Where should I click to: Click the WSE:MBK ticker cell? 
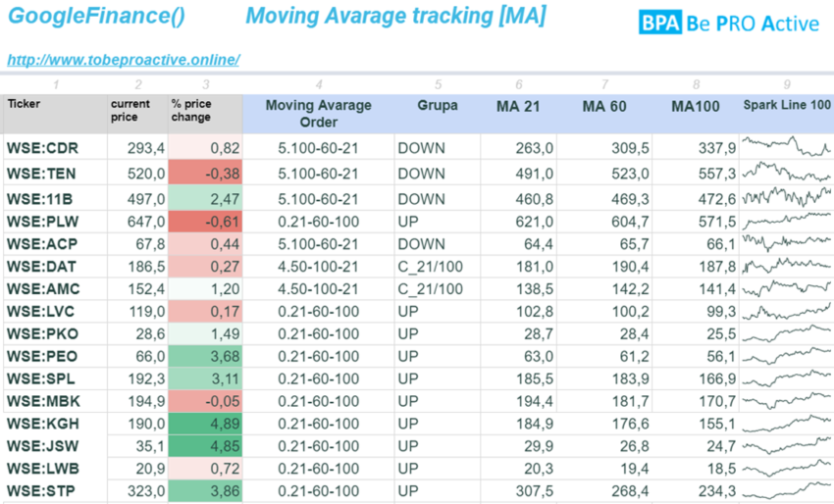coord(55,401)
